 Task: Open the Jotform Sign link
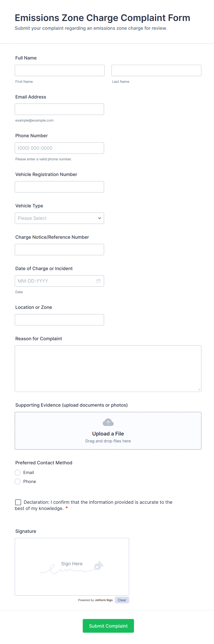[104, 600]
